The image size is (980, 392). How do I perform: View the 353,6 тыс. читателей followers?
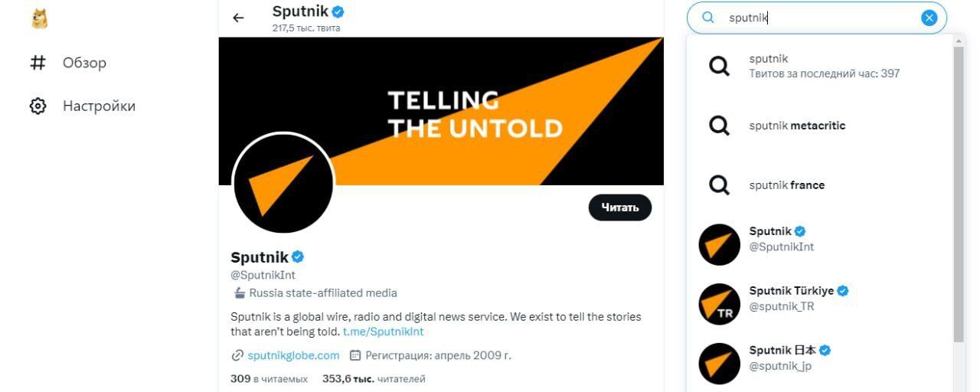pyautogui.click(x=374, y=379)
